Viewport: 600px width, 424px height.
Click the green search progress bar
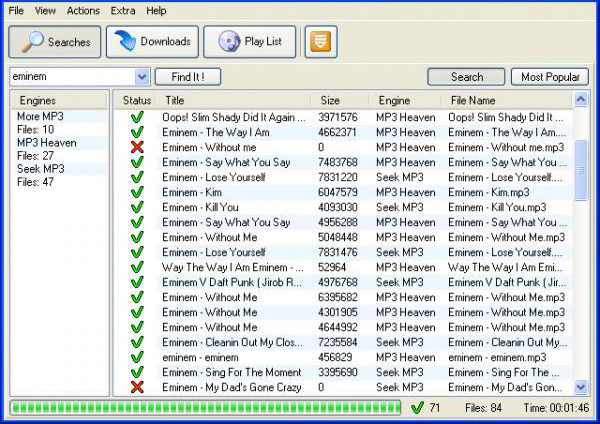click(206, 408)
